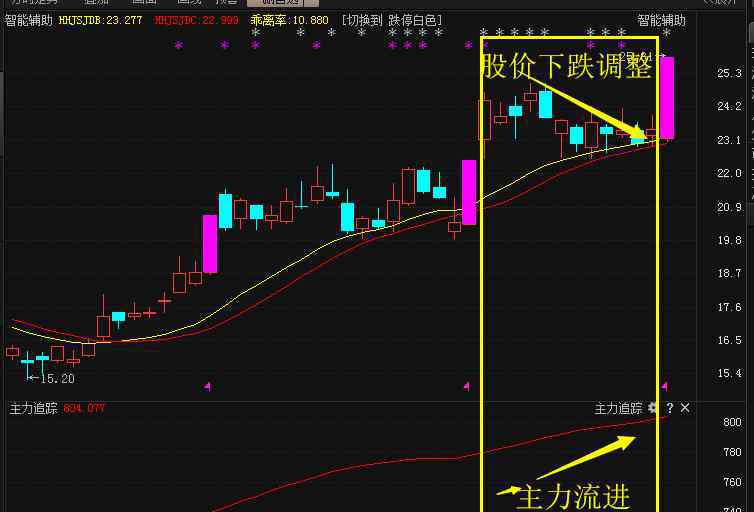Select the red 824.077 indicator value

tap(84, 409)
